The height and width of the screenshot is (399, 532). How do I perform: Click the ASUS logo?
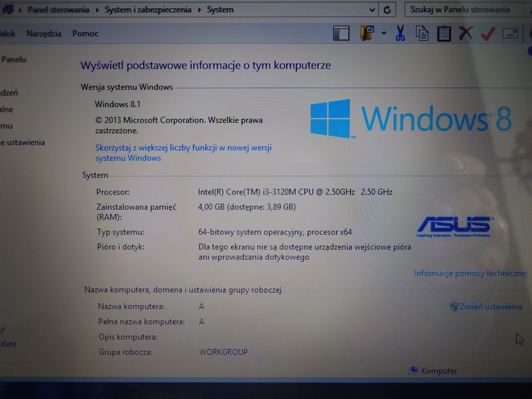[455, 227]
